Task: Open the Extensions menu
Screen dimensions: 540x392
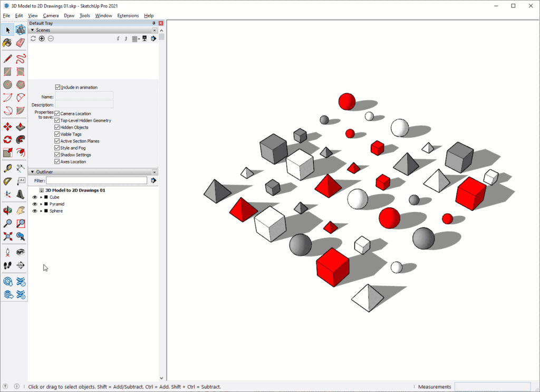Action: click(x=128, y=15)
